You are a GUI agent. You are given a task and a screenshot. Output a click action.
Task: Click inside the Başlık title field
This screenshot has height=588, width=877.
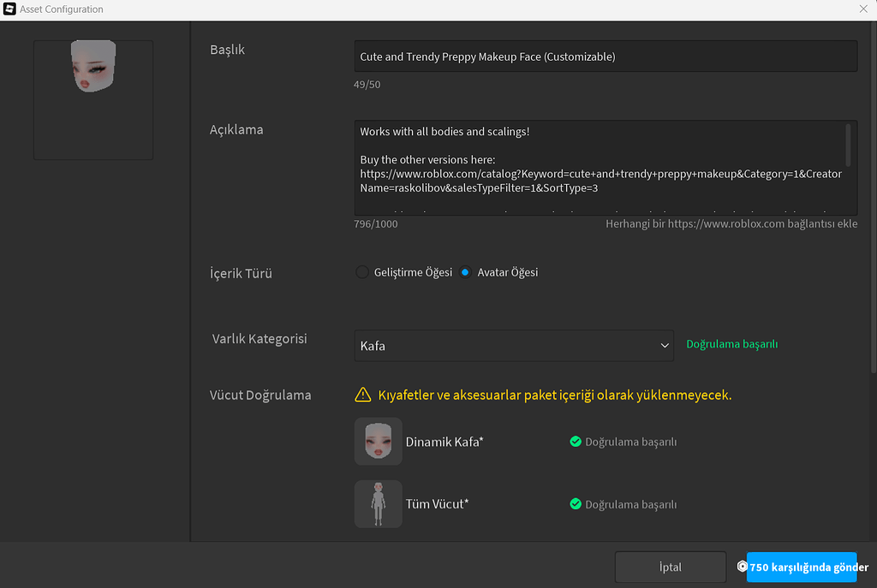(x=606, y=56)
